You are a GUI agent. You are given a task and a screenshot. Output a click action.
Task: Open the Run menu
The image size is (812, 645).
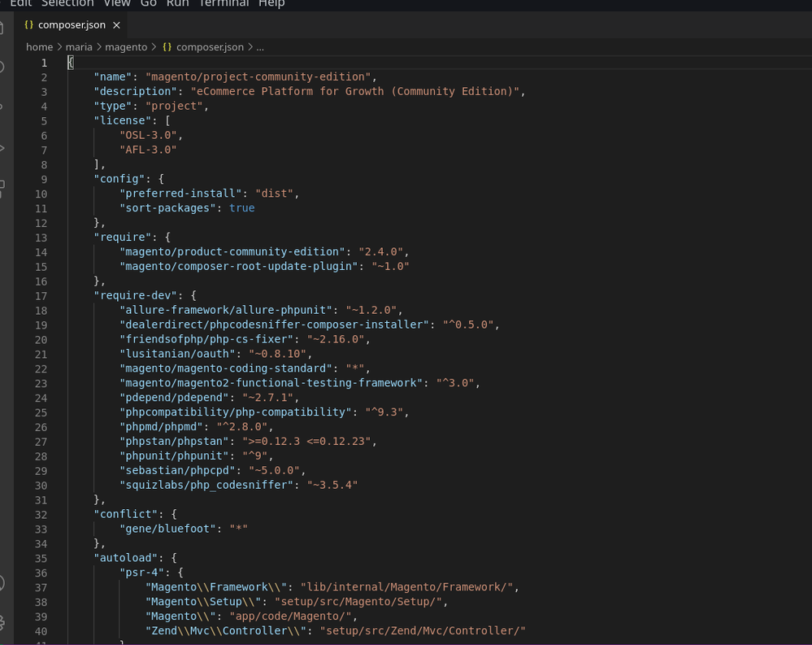(178, 3)
